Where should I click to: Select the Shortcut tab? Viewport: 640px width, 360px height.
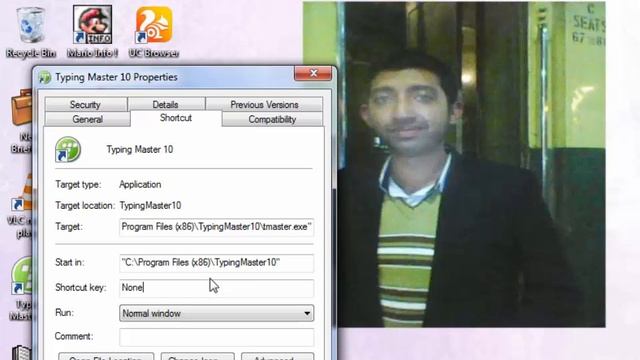tap(176, 118)
